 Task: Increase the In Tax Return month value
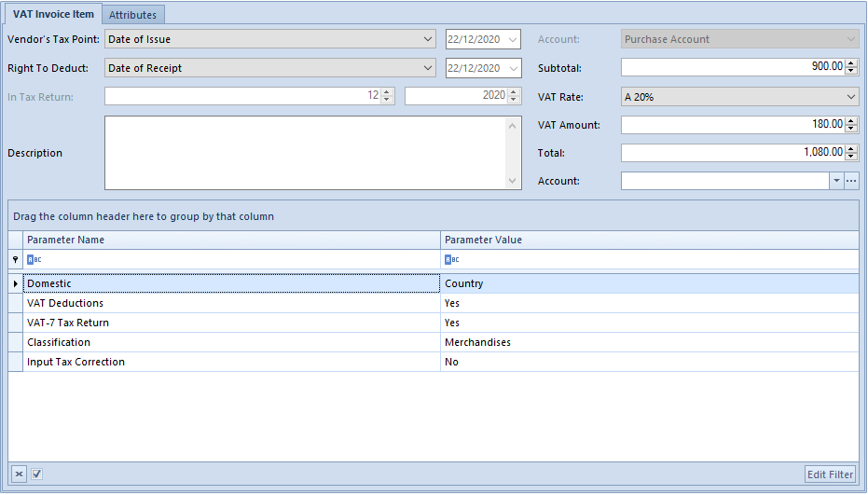pos(387,92)
